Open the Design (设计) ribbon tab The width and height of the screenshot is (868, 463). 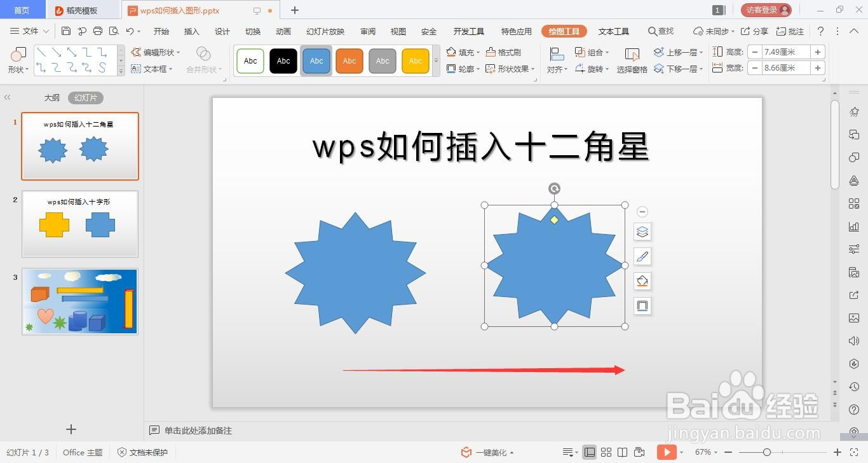click(222, 31)
